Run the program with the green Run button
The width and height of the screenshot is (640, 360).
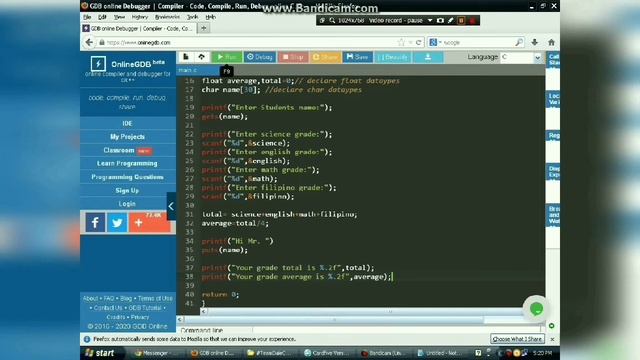227,57
